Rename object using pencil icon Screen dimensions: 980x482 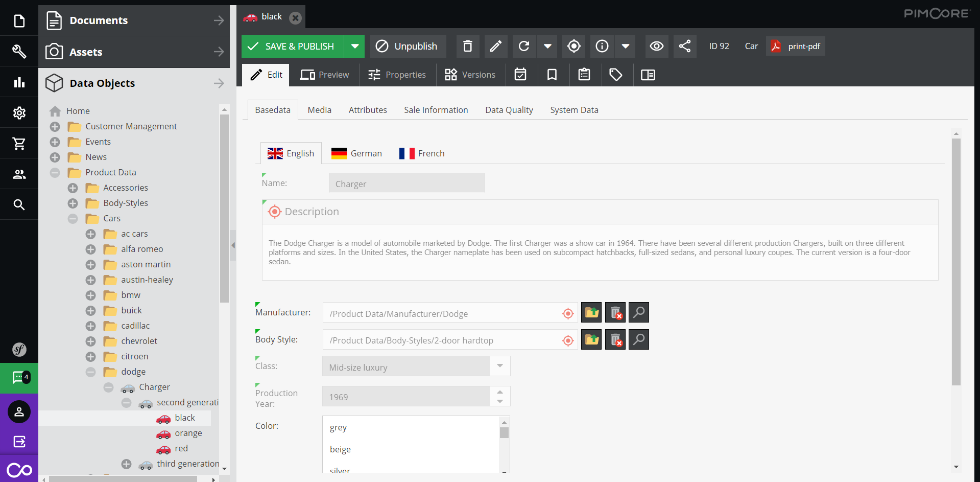click(x=495, y=46)
